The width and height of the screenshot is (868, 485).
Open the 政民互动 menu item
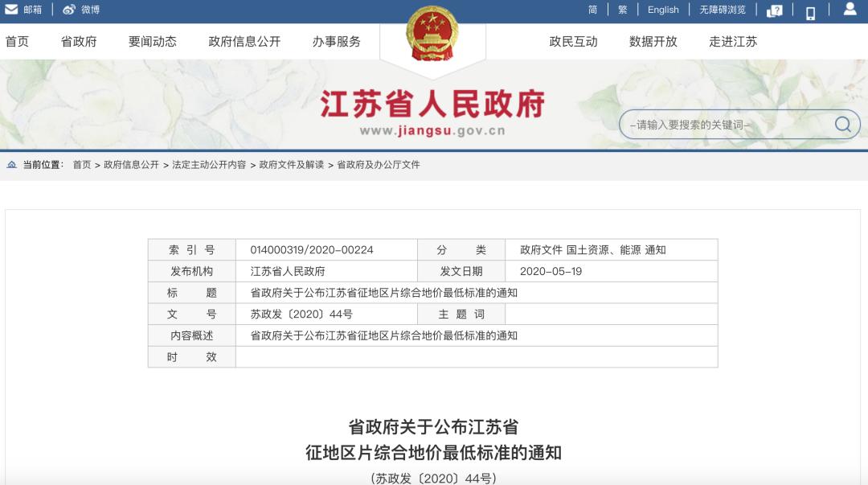tap(573, 41)
